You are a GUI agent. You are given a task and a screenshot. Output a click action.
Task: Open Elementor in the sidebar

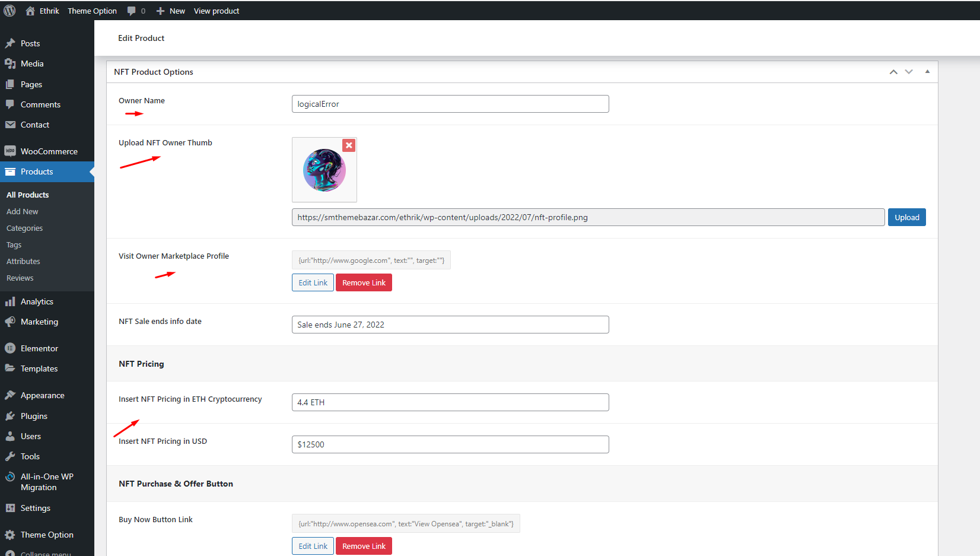[39, 348]
